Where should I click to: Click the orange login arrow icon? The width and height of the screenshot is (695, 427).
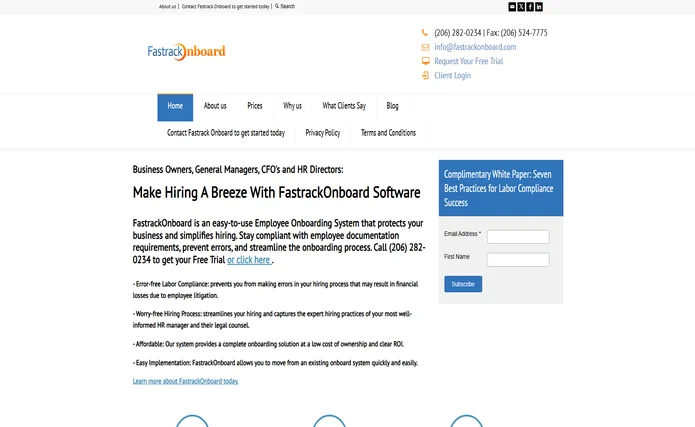point(425,75)
